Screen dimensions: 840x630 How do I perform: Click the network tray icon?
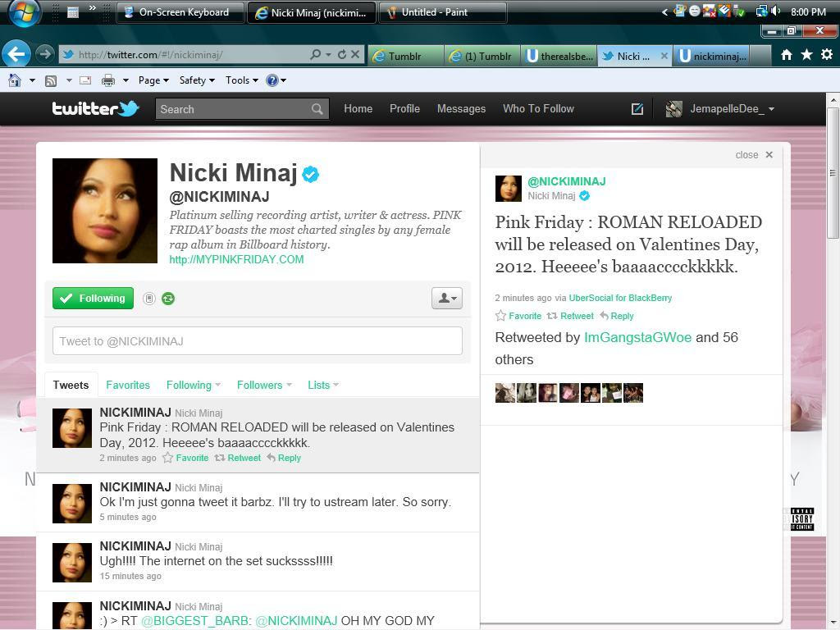(761, 11)
